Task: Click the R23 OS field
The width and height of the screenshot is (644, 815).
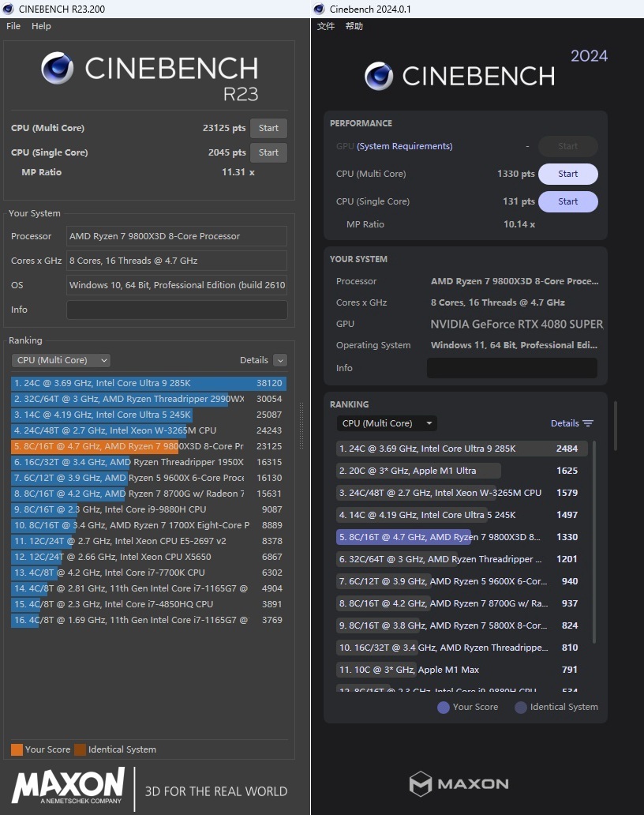Action: (x=177, y=285)
